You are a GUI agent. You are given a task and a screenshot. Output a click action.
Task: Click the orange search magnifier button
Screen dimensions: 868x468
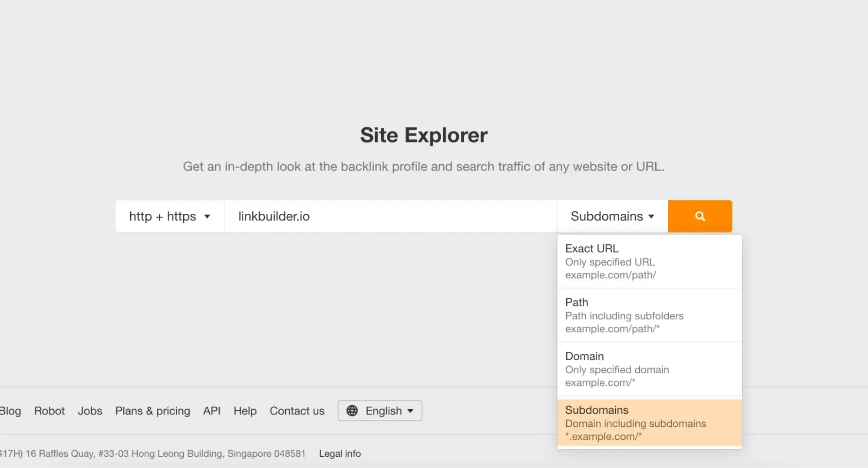tap(700, 216)
